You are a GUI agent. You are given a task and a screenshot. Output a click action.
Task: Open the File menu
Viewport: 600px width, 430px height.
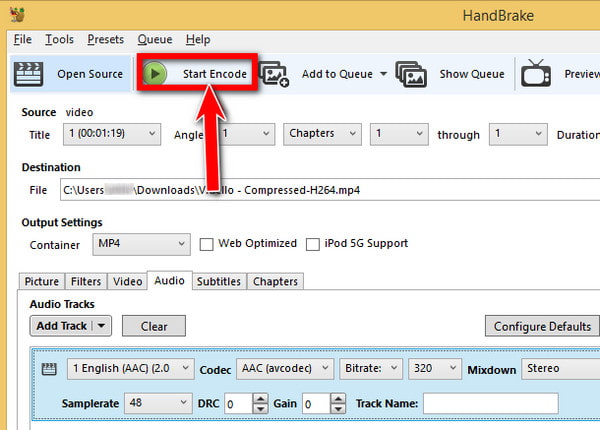coord(23,39)
